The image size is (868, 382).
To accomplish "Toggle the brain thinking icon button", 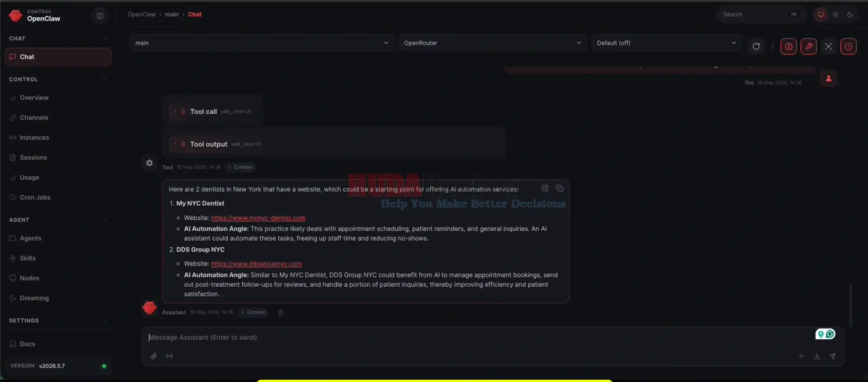I will [789, 46].
